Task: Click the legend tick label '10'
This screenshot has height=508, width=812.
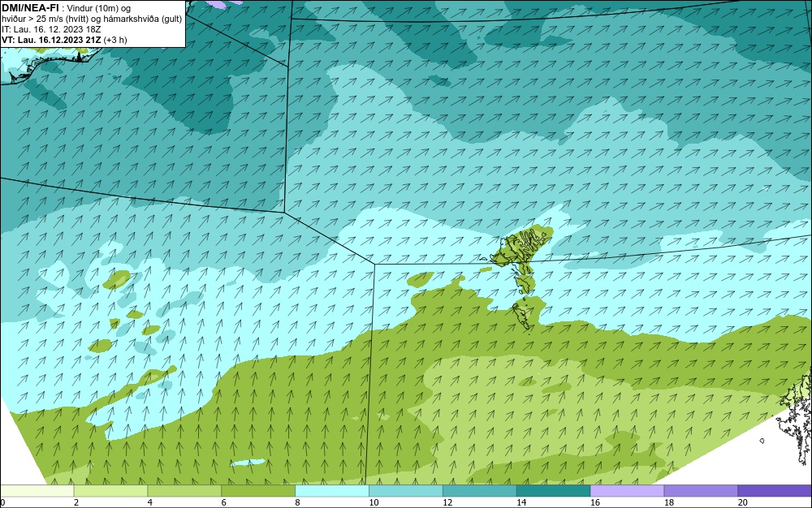Action: point(374,502)
